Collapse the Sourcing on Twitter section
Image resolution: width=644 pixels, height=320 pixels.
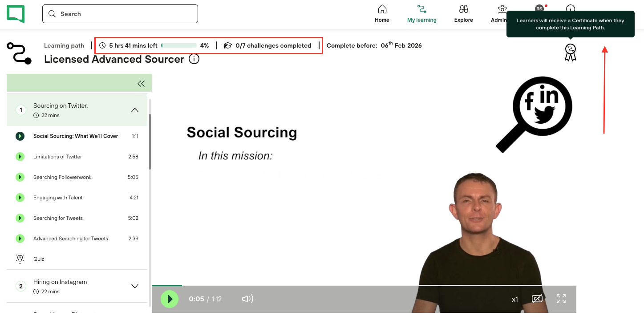pyautogui.click(x=135, y=110)
